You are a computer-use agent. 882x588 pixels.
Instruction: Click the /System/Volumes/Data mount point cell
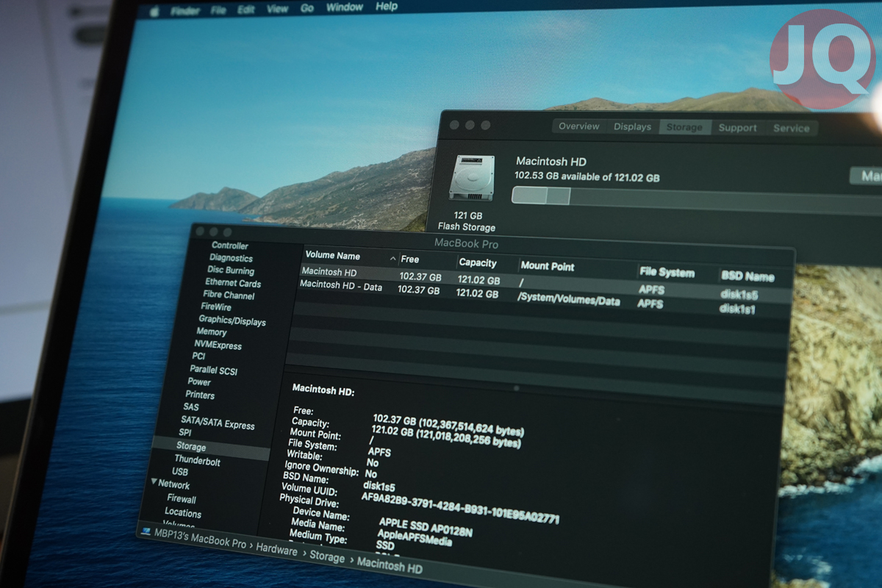[569, 299]
